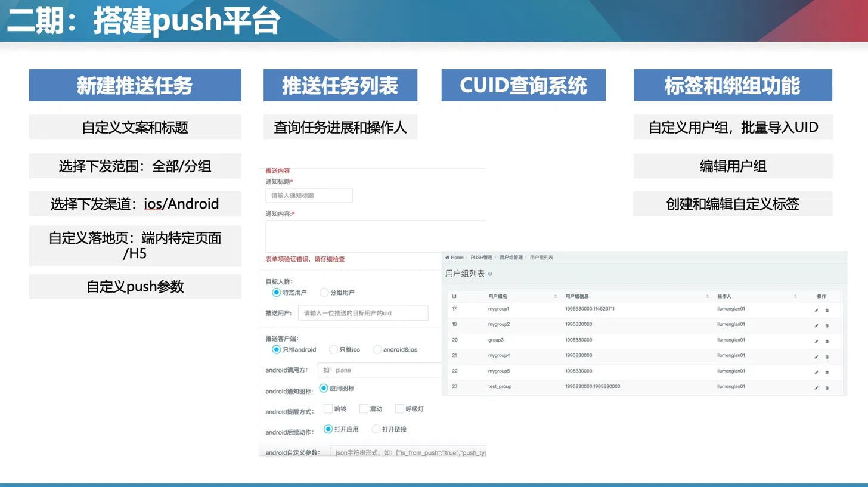Click the pencil icon in group3 row
868x487 pixels.
[x=816, y=341]
